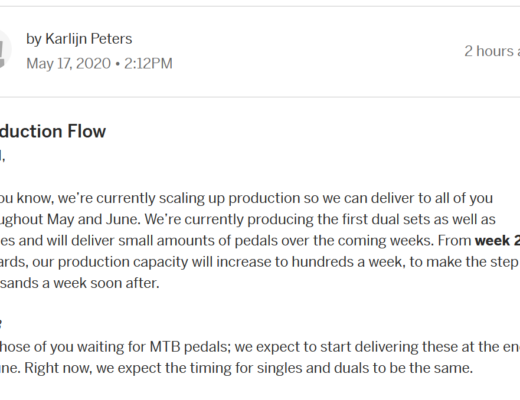Screen dimensions: 520x400
Task: Click the 'duction Flow' update heading
Action: (53, 131)
